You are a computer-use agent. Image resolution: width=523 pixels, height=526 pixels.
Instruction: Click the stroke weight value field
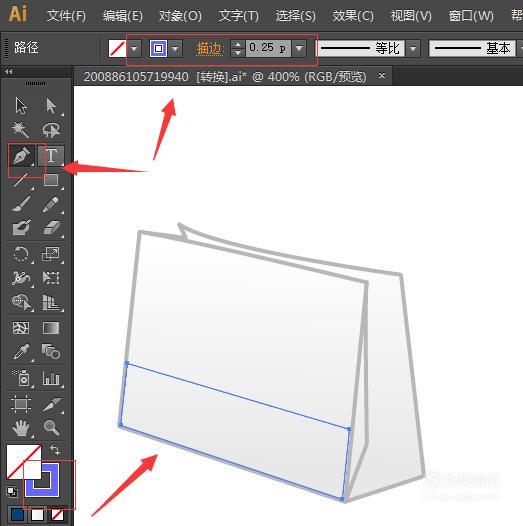click(x=268, y=49)
